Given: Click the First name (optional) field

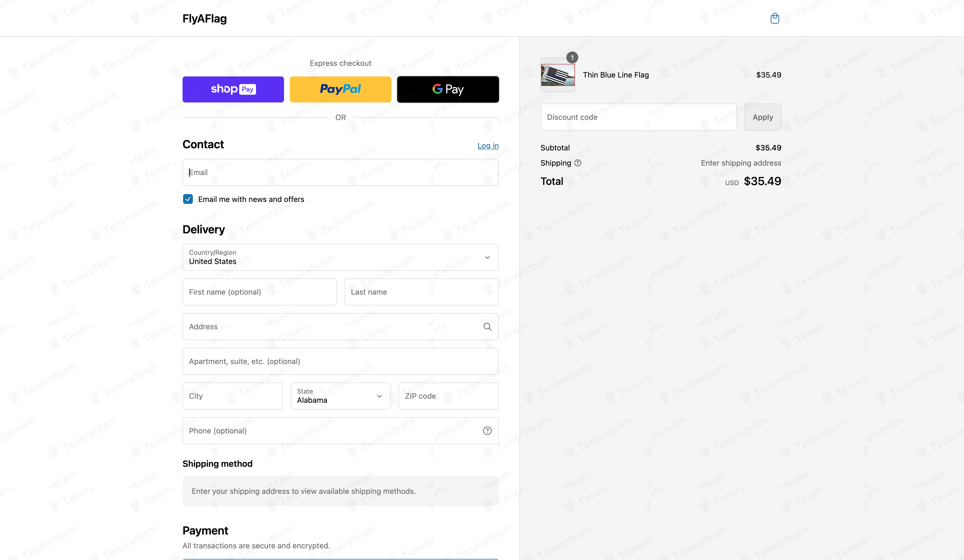Looking at the screenshot, I should point(259,292).
